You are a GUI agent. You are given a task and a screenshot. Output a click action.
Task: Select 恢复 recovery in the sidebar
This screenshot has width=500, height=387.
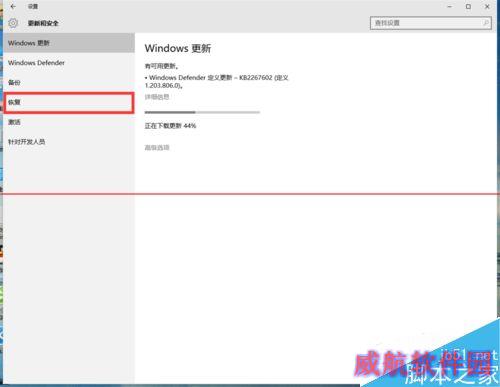click(x=69, y=102)
